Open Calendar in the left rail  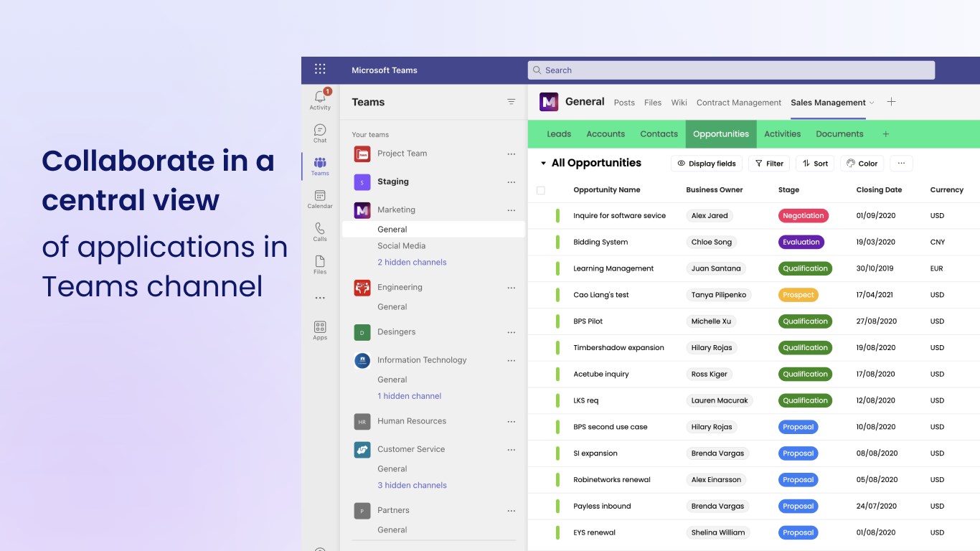(x=320, y=199)
